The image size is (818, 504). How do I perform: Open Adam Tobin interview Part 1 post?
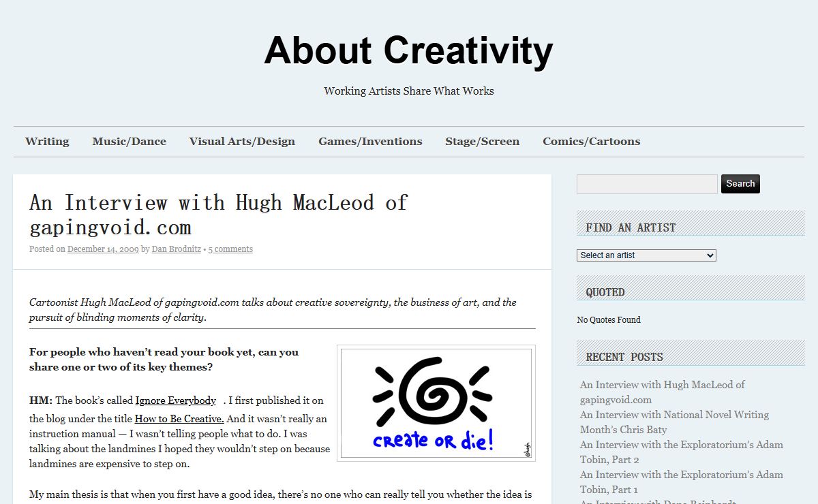(682, 482)
